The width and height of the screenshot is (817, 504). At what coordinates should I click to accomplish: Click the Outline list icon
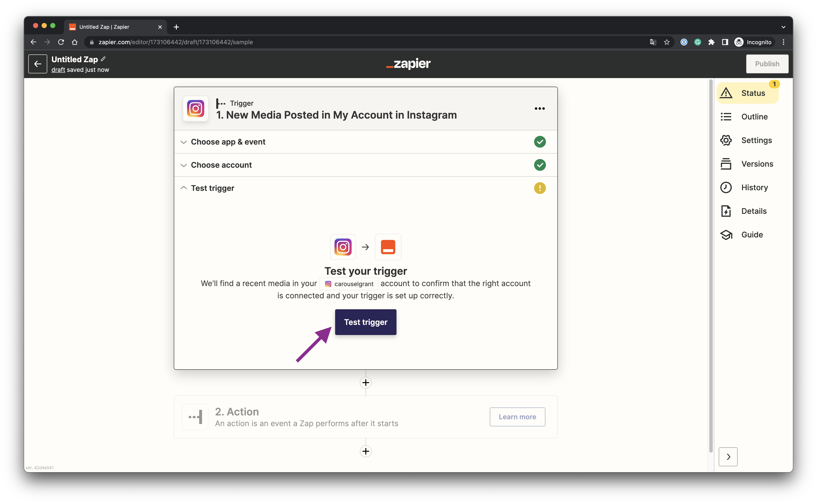(726, 117)
